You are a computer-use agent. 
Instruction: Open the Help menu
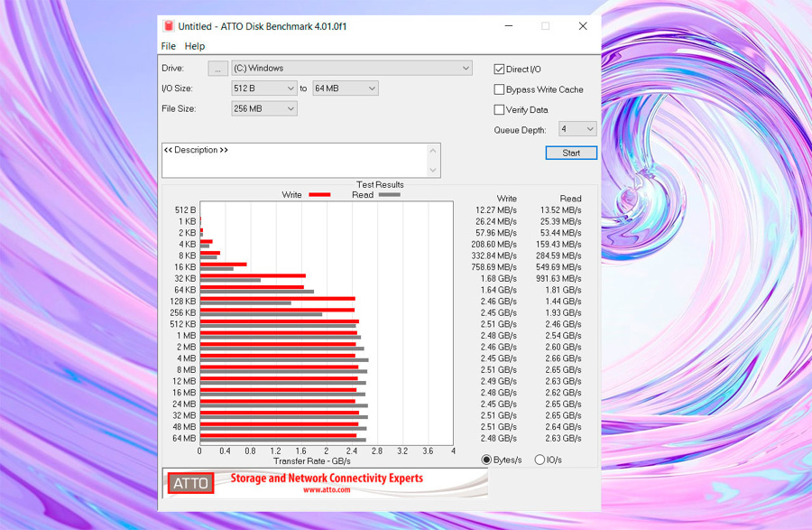pos(195,46)
